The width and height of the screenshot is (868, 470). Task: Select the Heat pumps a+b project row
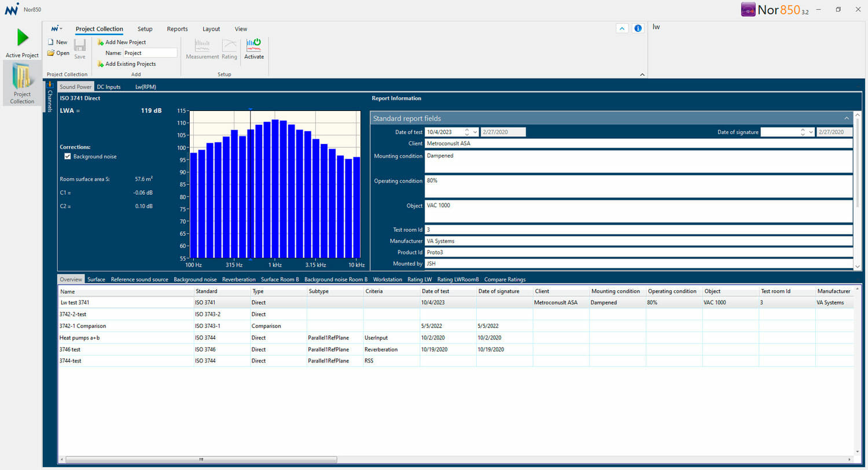[80, 338]
